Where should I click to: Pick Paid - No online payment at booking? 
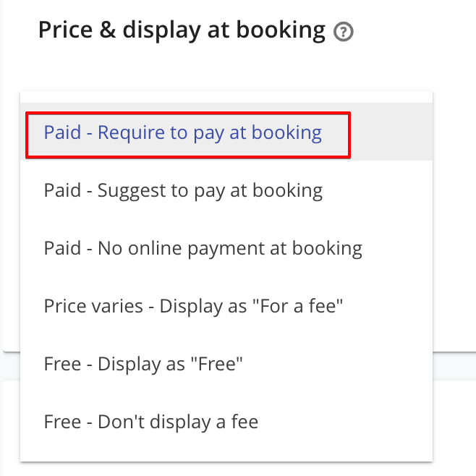(x=226, y=247)
